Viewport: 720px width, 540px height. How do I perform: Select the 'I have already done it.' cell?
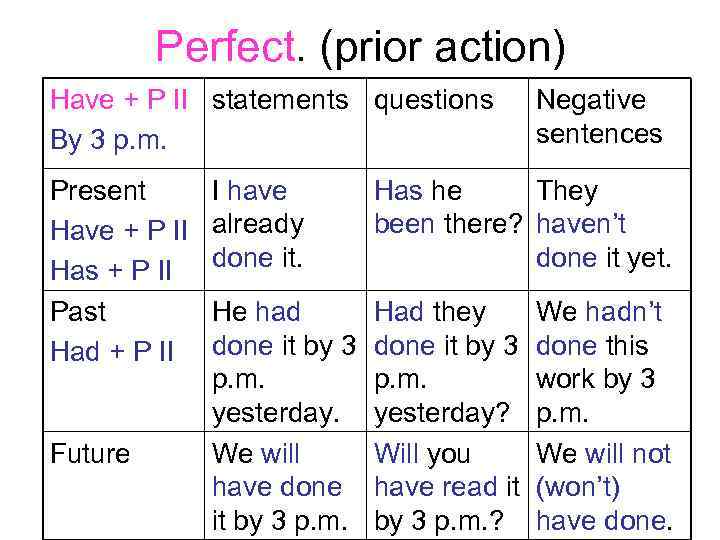pyautogui.click(x=258, y=222)
